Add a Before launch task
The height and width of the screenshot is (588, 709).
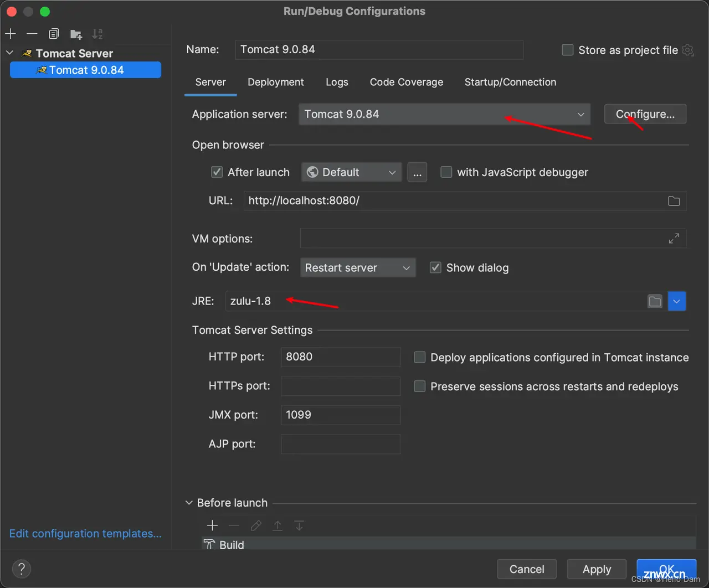[x=212, y=525]
